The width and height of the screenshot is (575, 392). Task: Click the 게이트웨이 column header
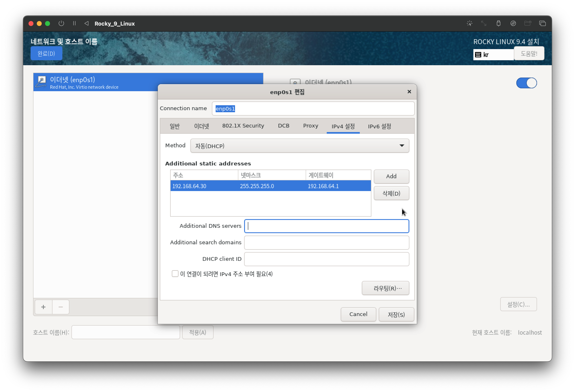click(x=338, y=175)
